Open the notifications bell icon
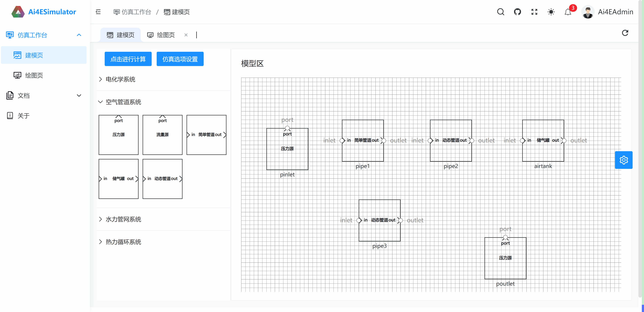Screen dimensions: 644x312 click(568, 12)
